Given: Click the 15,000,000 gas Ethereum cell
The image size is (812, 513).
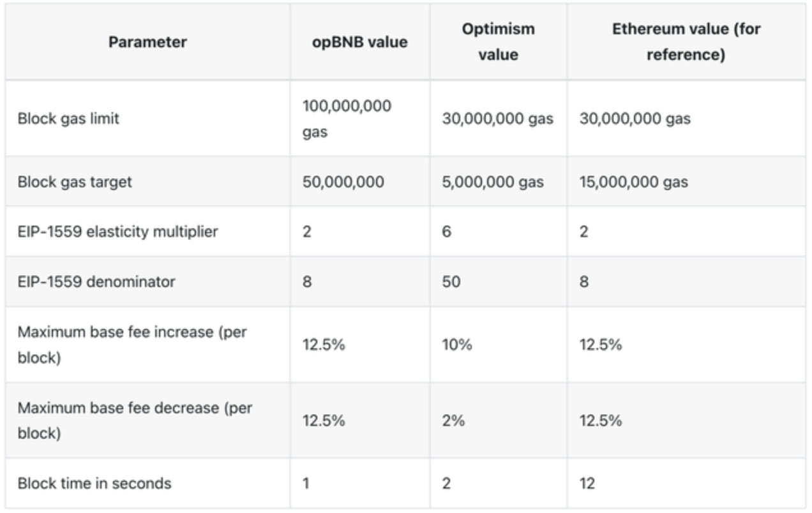Looking at the screenshot, I should [x=634, y=182].
